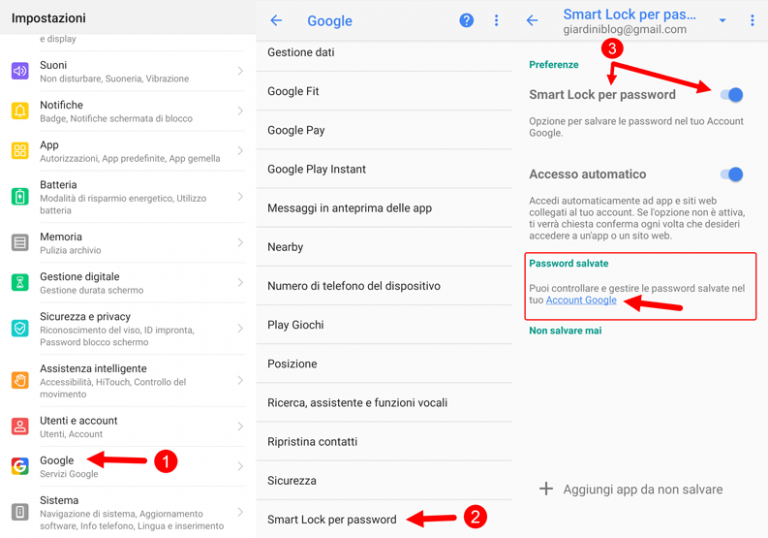Click the Google G logo icon
Screen dimensions: 768x538
coord(20,466)
